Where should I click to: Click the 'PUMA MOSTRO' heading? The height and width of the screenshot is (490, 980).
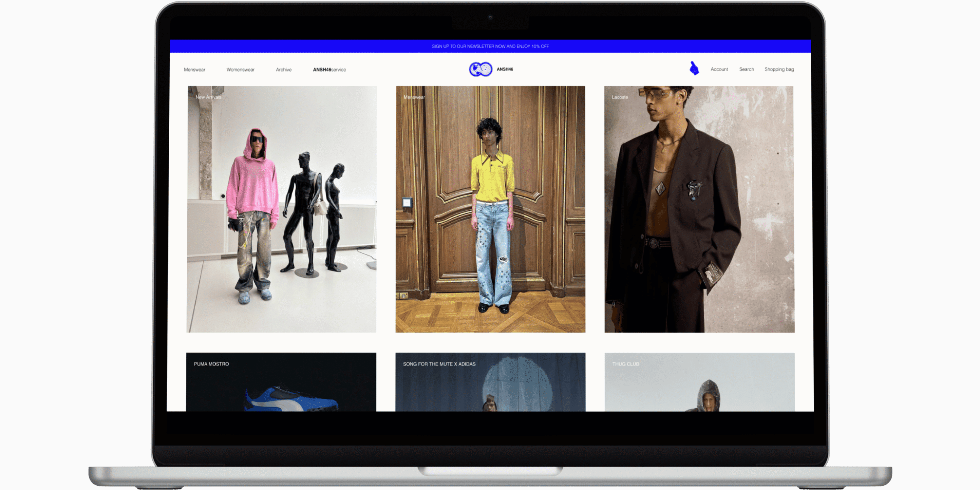[x=212, y=364]
